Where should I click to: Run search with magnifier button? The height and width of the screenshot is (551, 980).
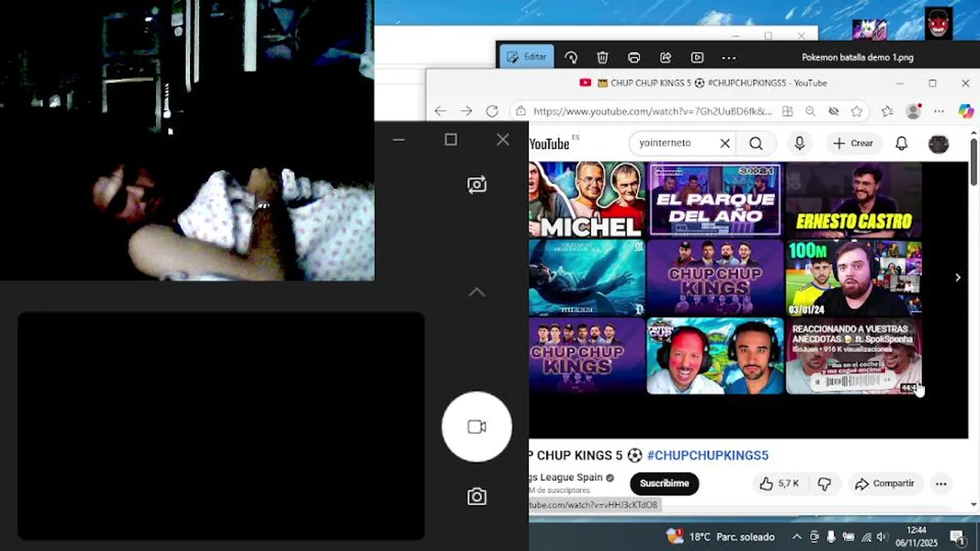(x=756, y=143)
